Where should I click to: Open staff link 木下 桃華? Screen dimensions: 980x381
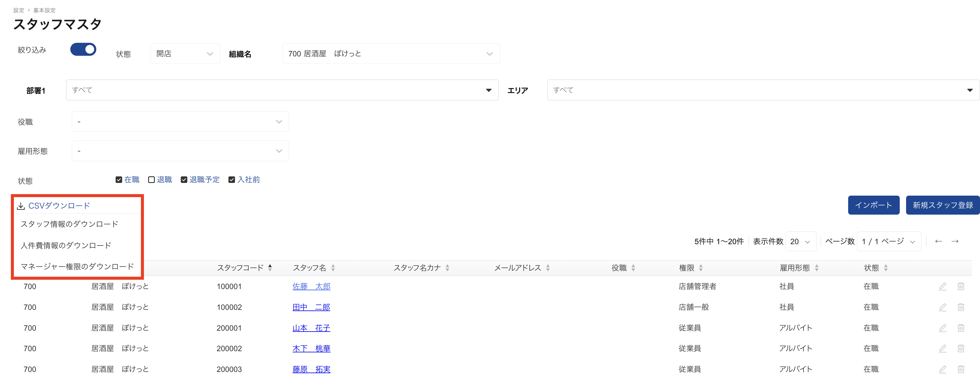pyautogui.click(x=311, y=348)
